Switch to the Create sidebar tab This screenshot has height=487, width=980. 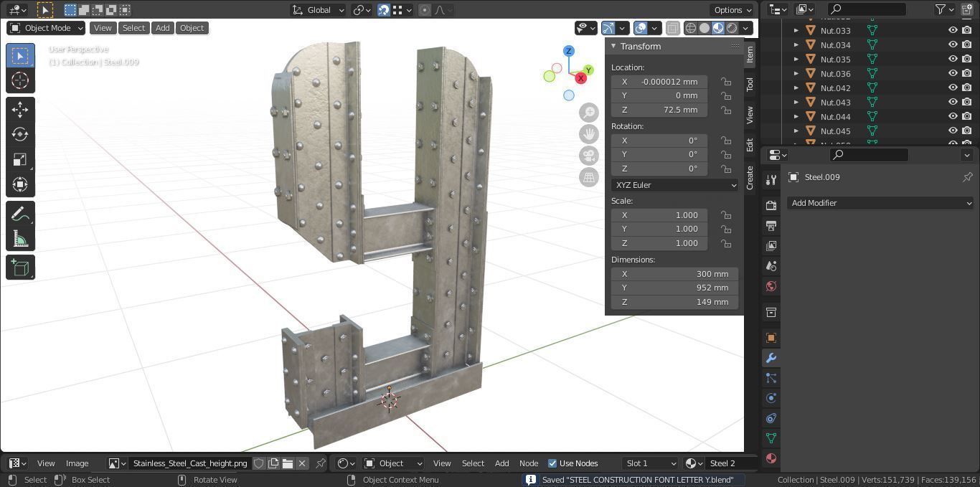pos(750,178)
